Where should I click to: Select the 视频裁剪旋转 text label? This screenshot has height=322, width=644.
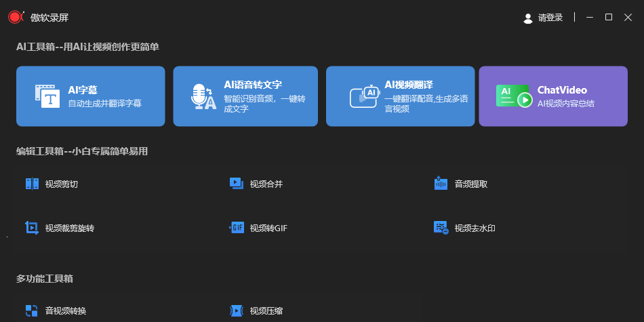pyautogui.click(x=70, y=228)
